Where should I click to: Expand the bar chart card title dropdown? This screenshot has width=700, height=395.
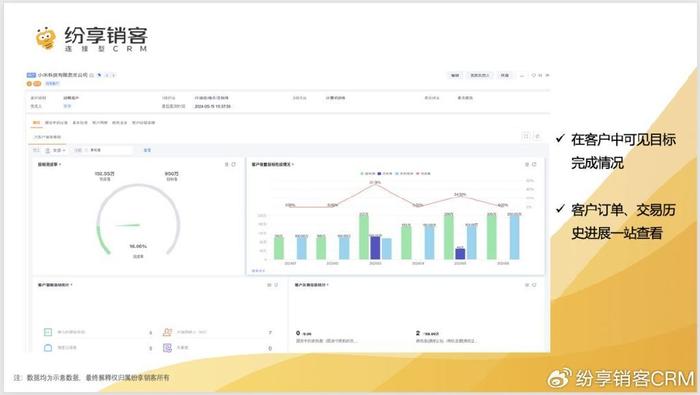(x=293, y=165)
